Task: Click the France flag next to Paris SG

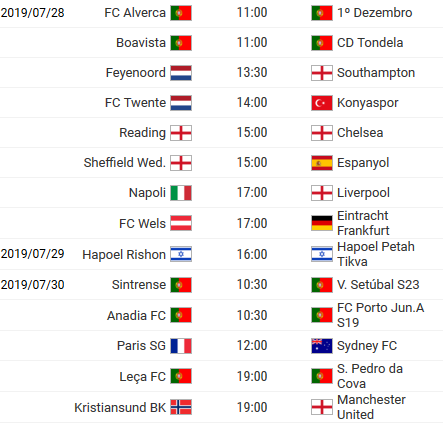Action: 181,346
